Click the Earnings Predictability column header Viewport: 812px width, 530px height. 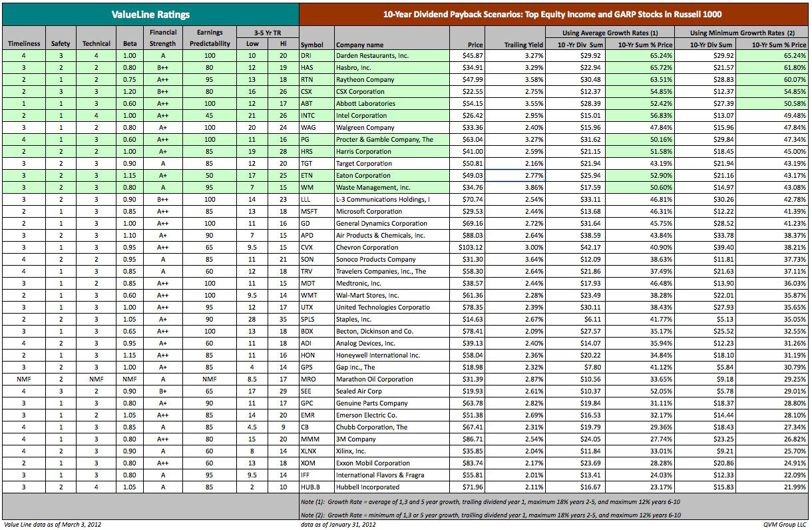[x=210, y=38]
